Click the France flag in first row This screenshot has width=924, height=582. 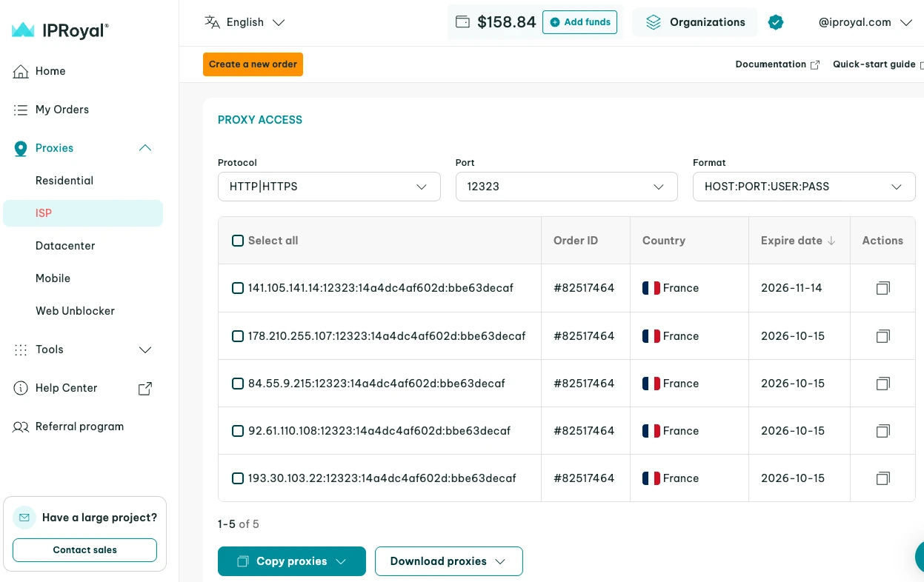pyautogui.click(x=651, y=288)
